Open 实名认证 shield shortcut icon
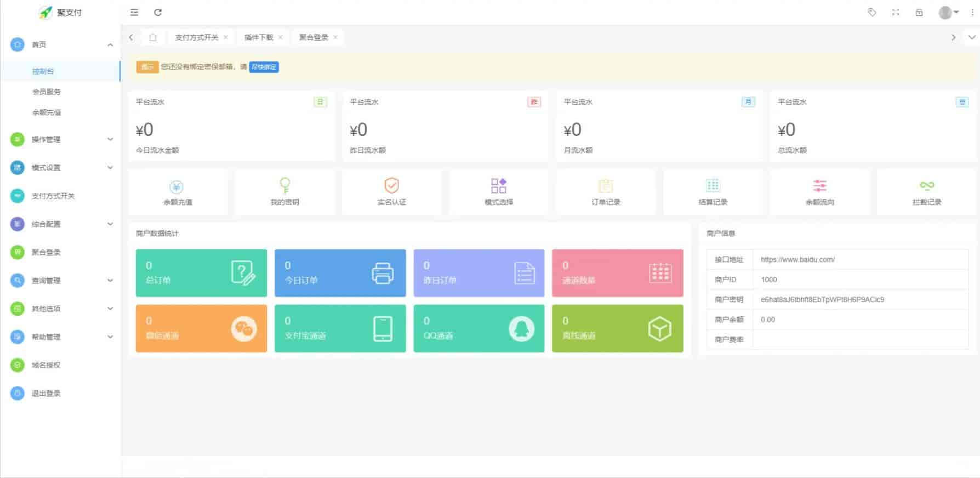The image size is (980, 478). 391,186
